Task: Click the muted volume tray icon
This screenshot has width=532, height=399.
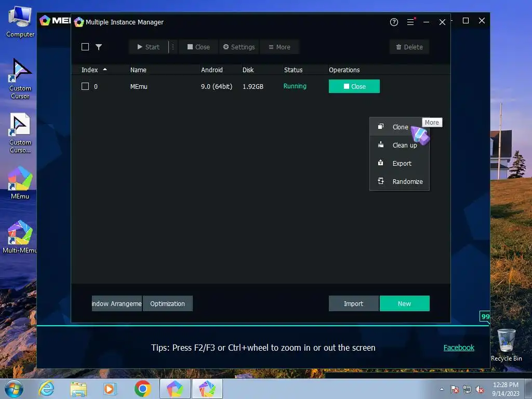Action: pyautogui.click(x=480, y=389)
